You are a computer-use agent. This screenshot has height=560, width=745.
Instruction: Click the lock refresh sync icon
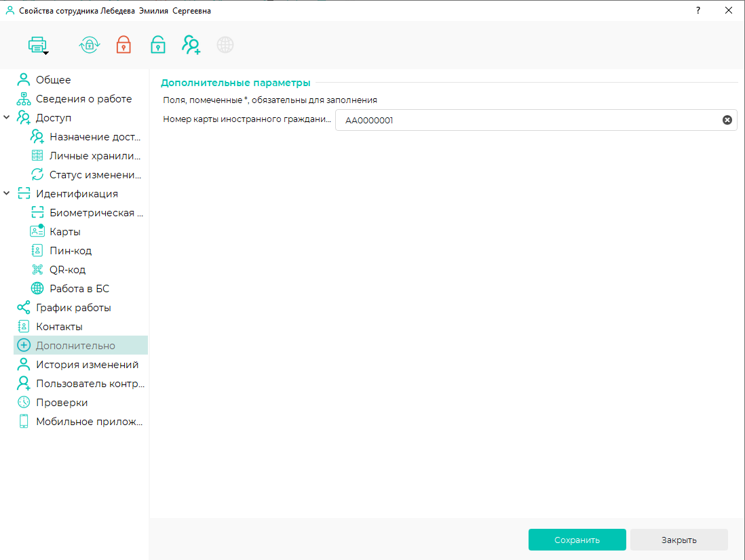[90, 45]
